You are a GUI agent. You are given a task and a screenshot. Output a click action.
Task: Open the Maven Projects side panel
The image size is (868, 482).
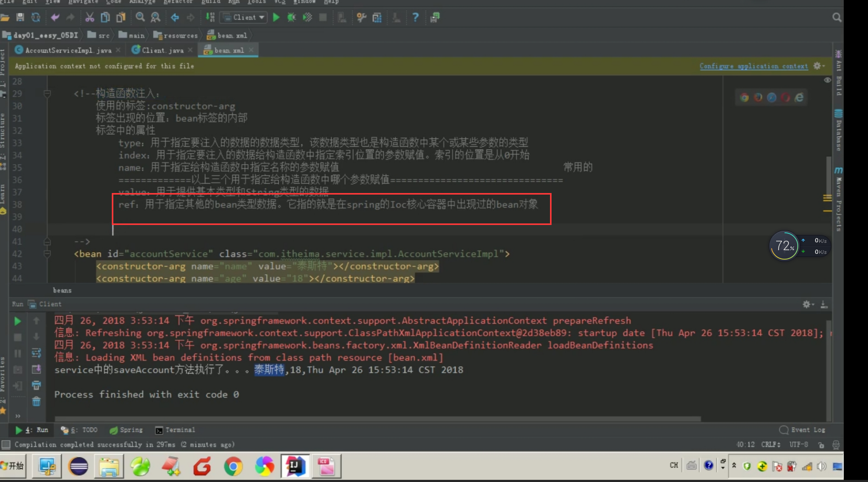click(x=838, y=199)
